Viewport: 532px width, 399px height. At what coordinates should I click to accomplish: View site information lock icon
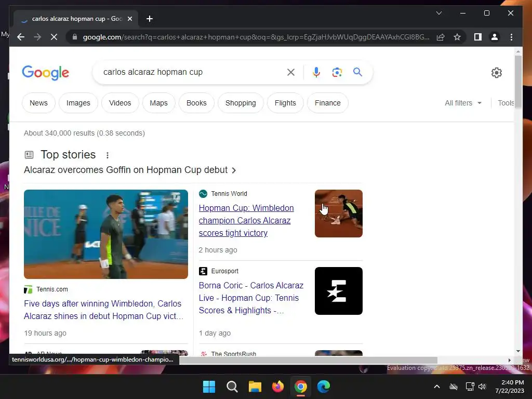point(75,37)
